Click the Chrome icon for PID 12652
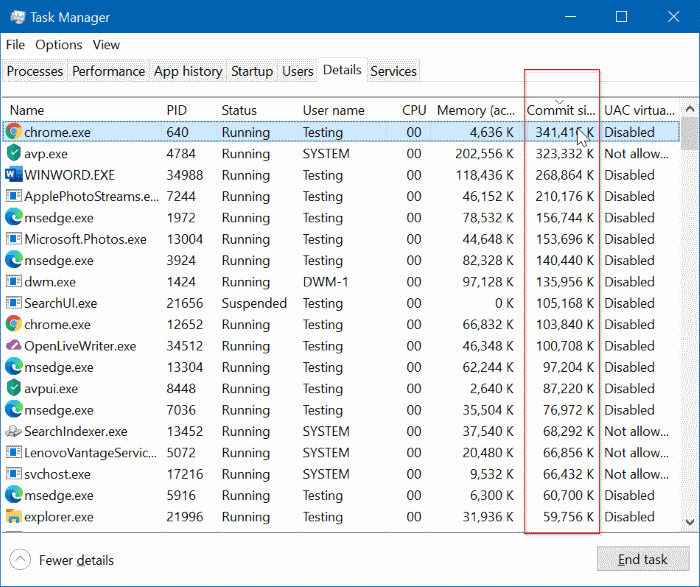 click(14, 324)
